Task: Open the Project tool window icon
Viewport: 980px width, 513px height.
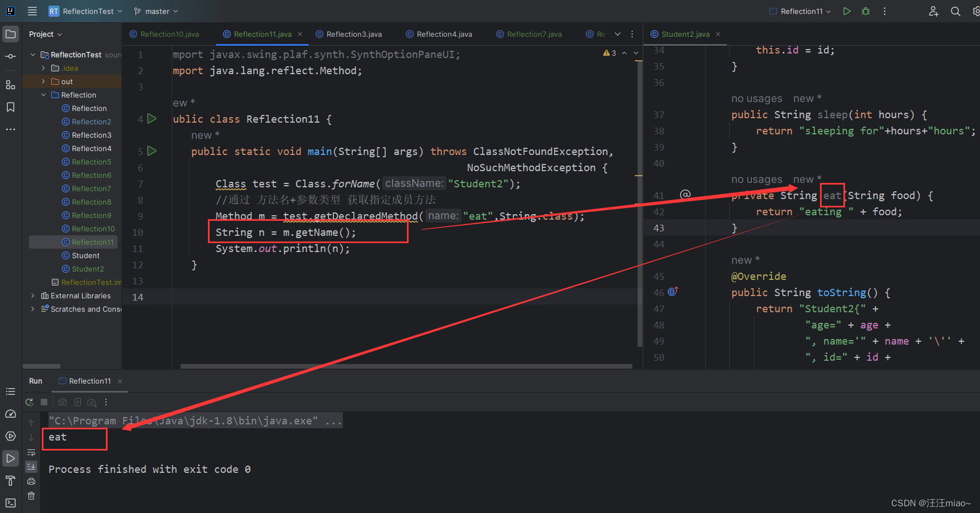Action: [x=11, y=35]
